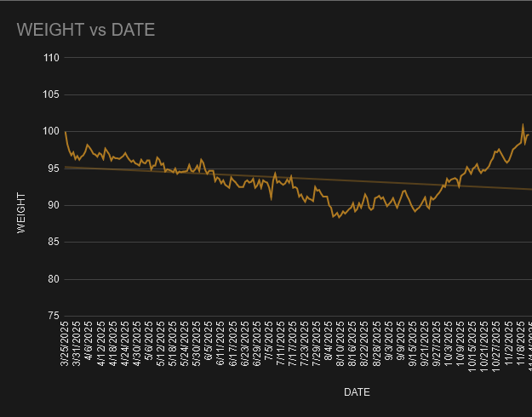Click the 4/6/2025 date label
This screenshot has height=417, width=532.
(89, 341)
